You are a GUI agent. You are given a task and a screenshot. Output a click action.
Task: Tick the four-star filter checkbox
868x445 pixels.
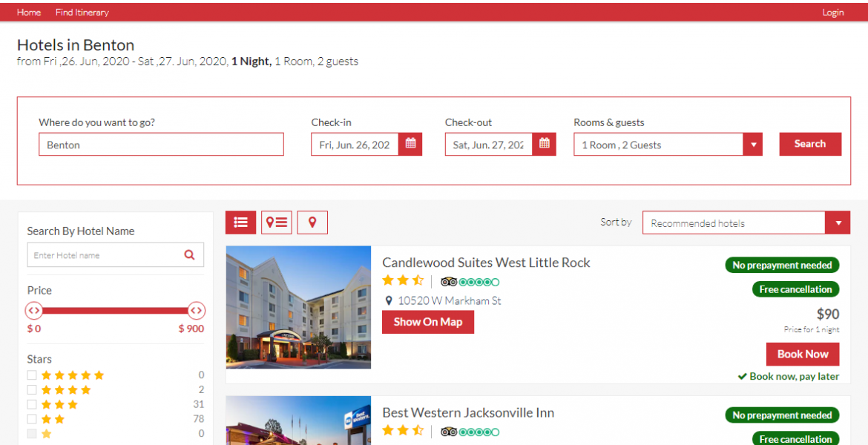[32, 390]
